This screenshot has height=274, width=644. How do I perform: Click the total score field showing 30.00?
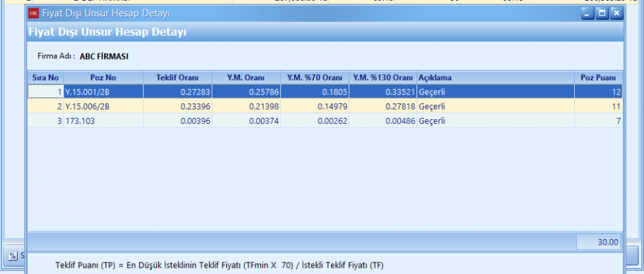[599, 242]
